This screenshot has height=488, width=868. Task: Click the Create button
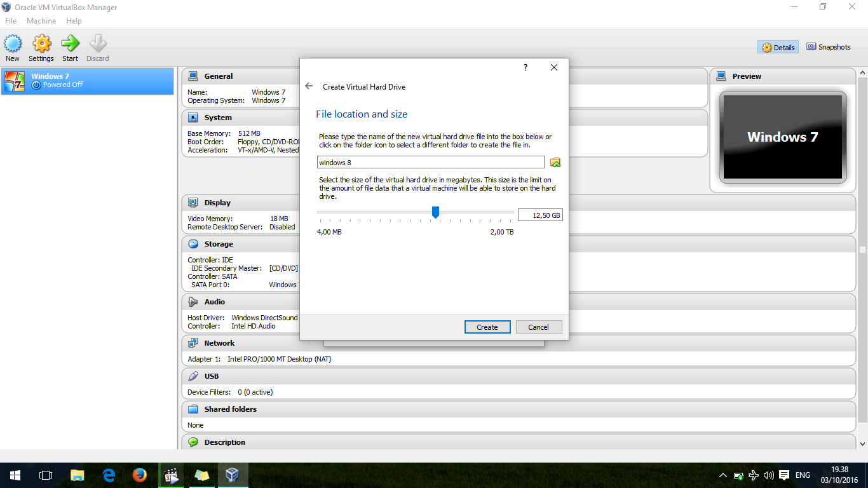(487, 327)
